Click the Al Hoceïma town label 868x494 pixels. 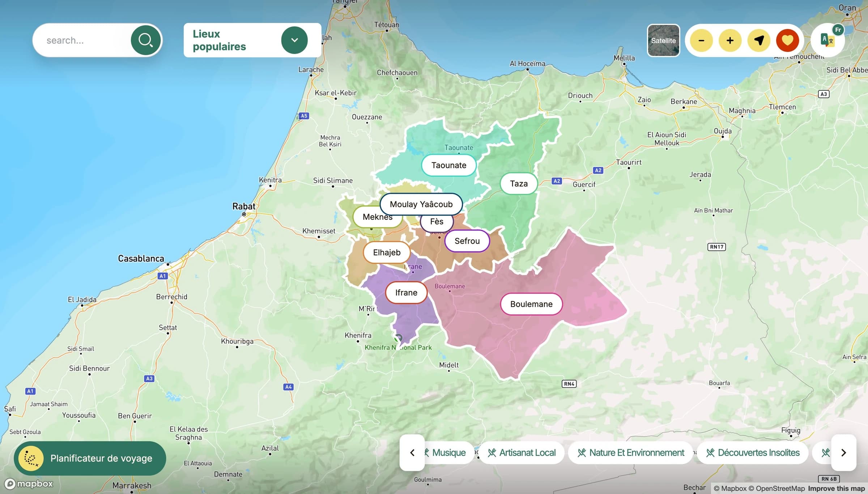click(527, 64)
